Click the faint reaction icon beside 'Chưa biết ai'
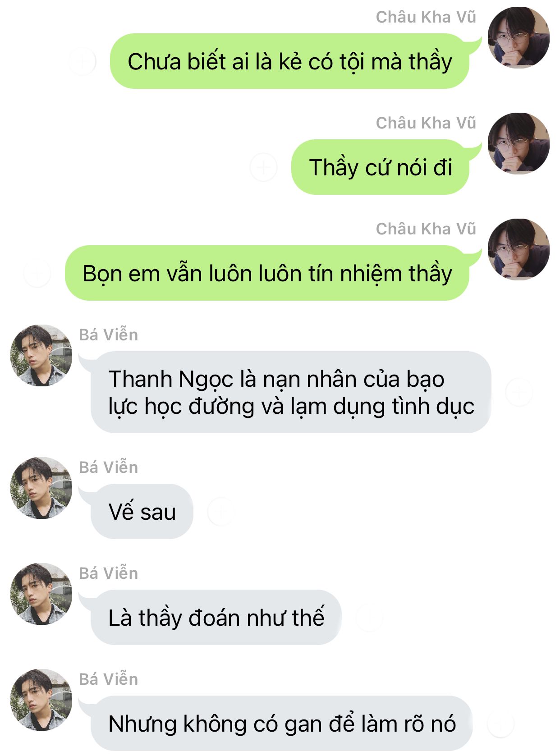The width and height of the screenshot is (560, 756). click(x=83, y=61)
